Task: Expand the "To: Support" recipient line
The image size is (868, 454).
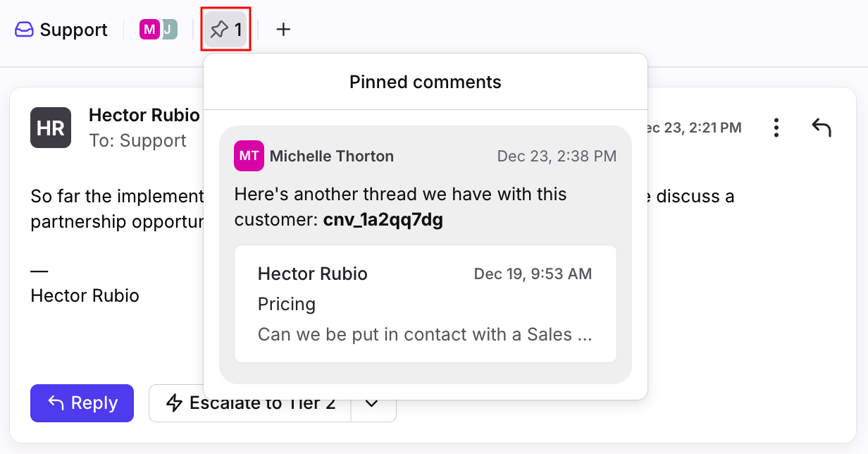Action: (137, 140)
